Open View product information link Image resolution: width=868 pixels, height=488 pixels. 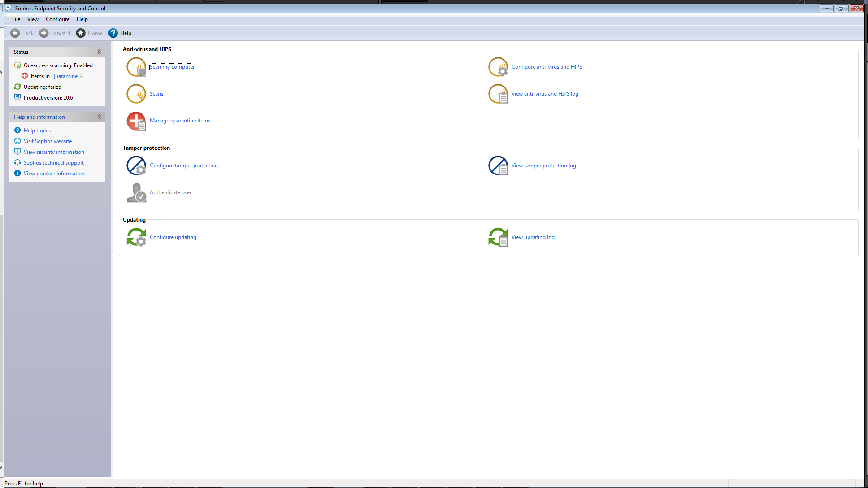[54, 174]
